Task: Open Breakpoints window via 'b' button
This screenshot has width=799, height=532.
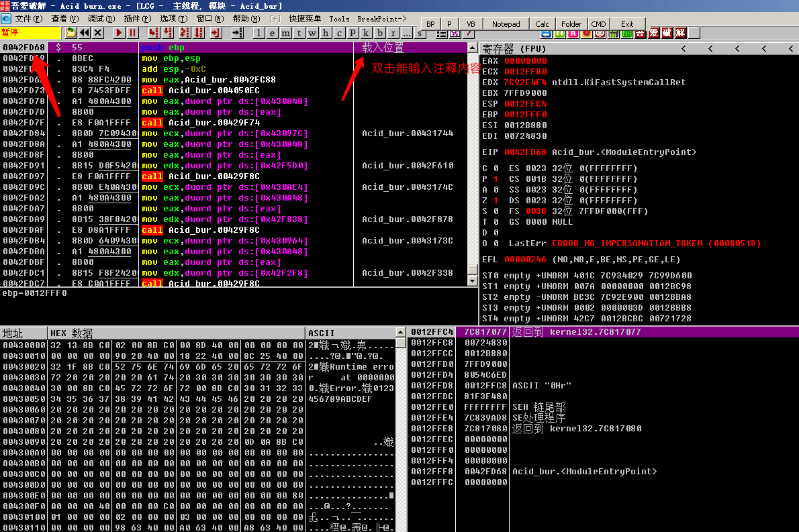Action: coord(379,33)
